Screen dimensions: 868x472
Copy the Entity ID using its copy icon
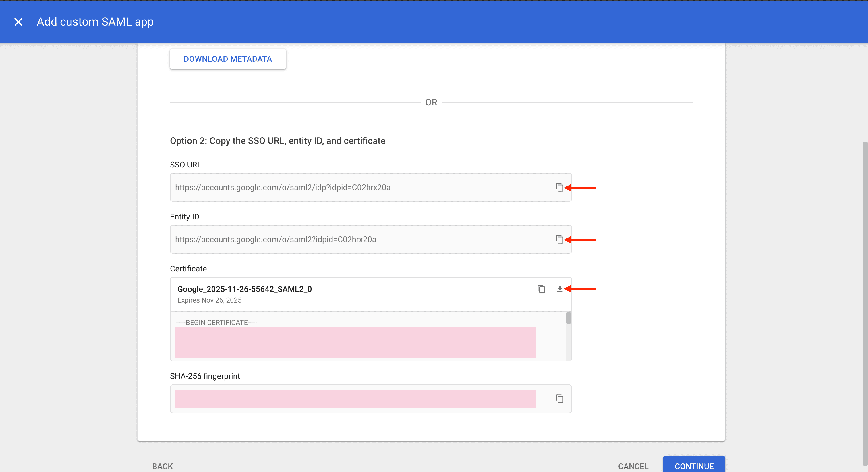(559, 239)
